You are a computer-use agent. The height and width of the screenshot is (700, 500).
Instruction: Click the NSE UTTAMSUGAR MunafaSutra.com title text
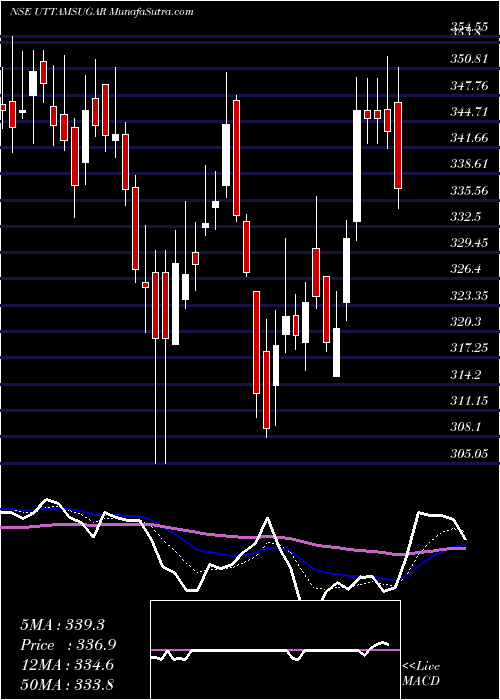tap(101, 12)
